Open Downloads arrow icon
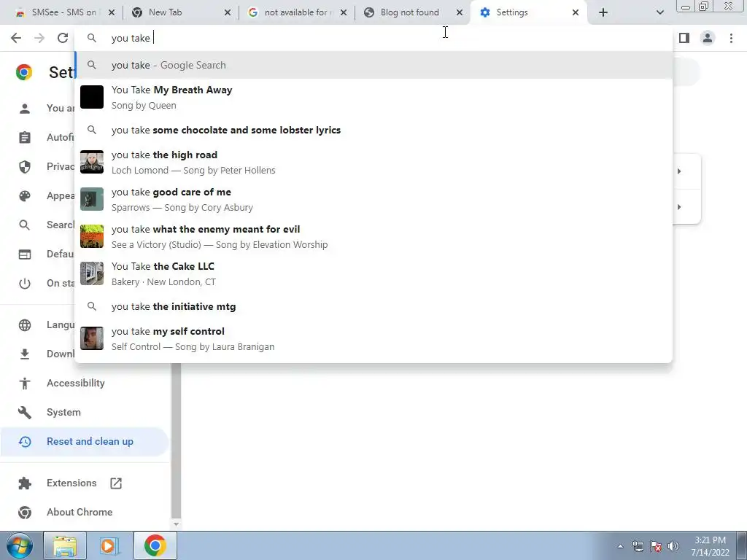This screenshot has height=560, width=747. (x=25, y=354)
